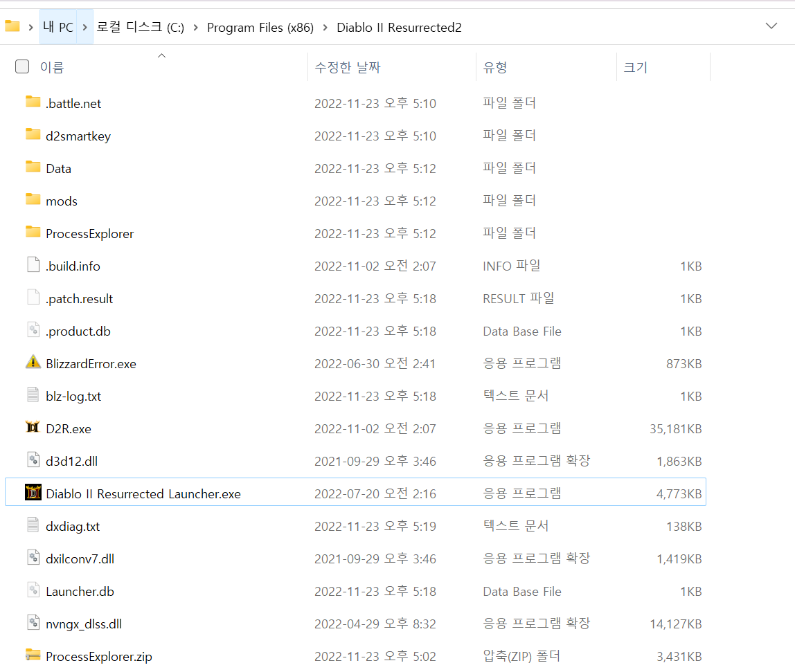This screenshot has width=795, height=672.
Task: Toggle the select-all checkbox beside 이름
Action: (22, 66)
